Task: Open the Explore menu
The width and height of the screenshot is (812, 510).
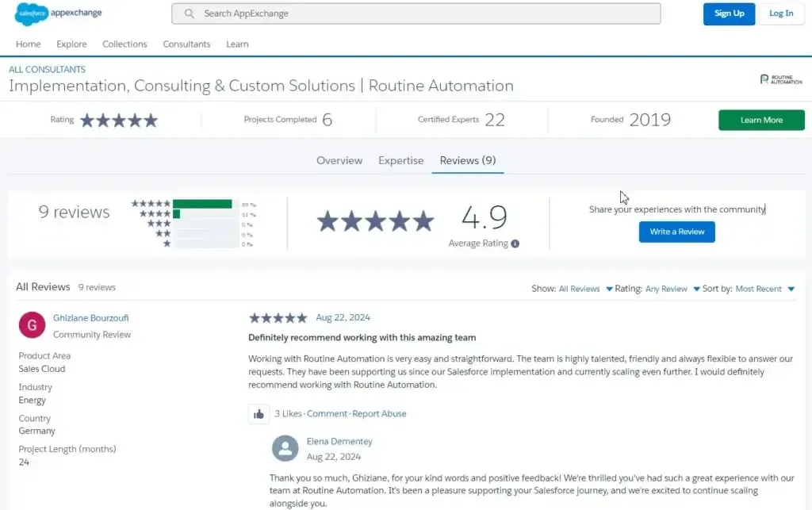Action: coord(71,44)
